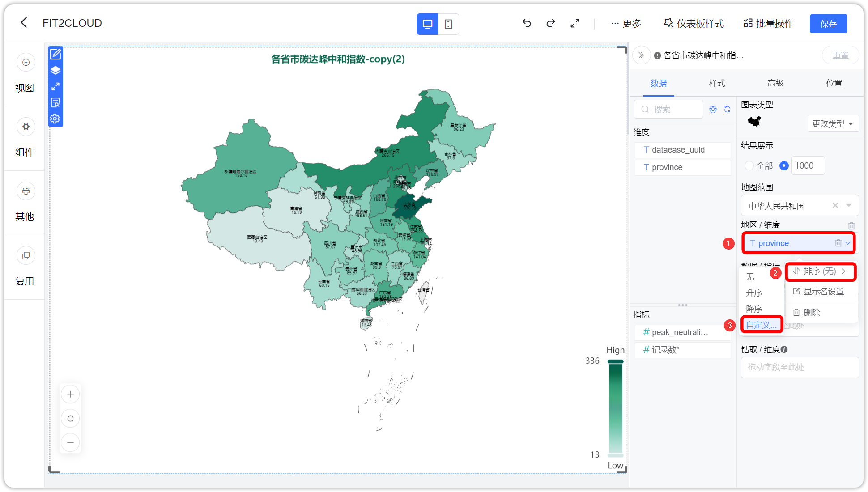Open 仪表板样式 settings
Viewport: 868px width, 492px height.
click(694, 23)
